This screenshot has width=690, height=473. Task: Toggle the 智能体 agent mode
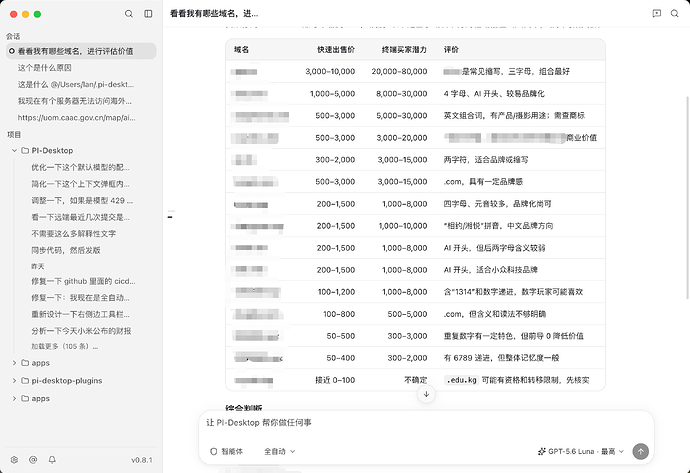[227, 451]
